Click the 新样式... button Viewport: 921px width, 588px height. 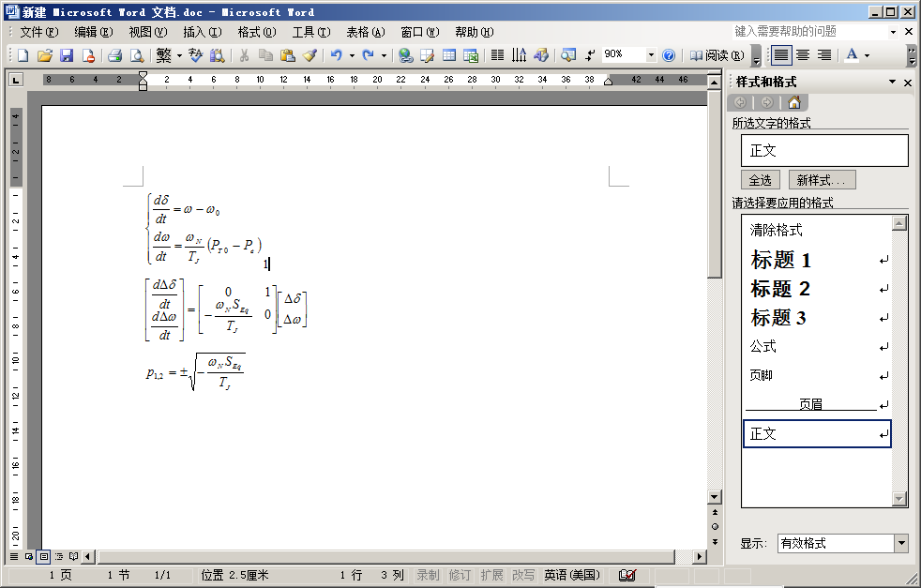pyautogui.click(x=822, y=180)
